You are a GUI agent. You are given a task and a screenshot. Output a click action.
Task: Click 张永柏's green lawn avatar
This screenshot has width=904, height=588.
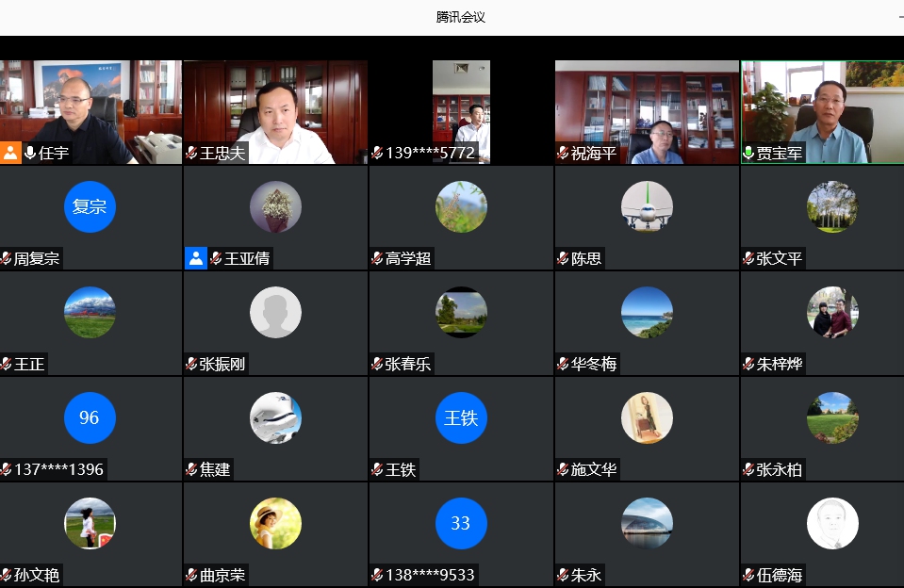tap(832, 417)
